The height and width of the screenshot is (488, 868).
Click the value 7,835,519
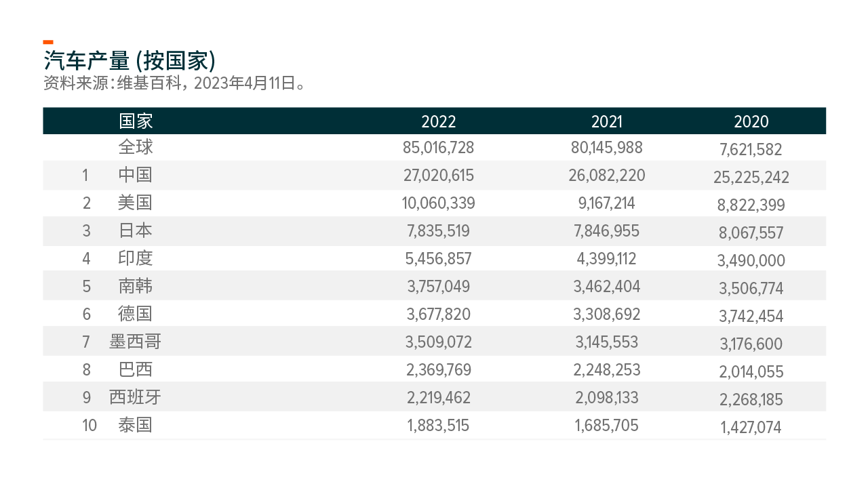(x=439, y=231)
